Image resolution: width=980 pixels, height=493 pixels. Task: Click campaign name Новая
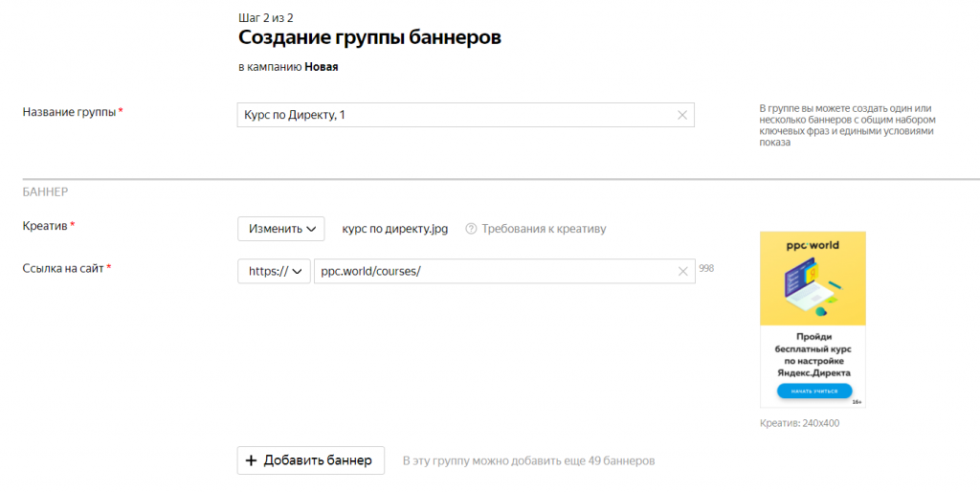point(322,67)
